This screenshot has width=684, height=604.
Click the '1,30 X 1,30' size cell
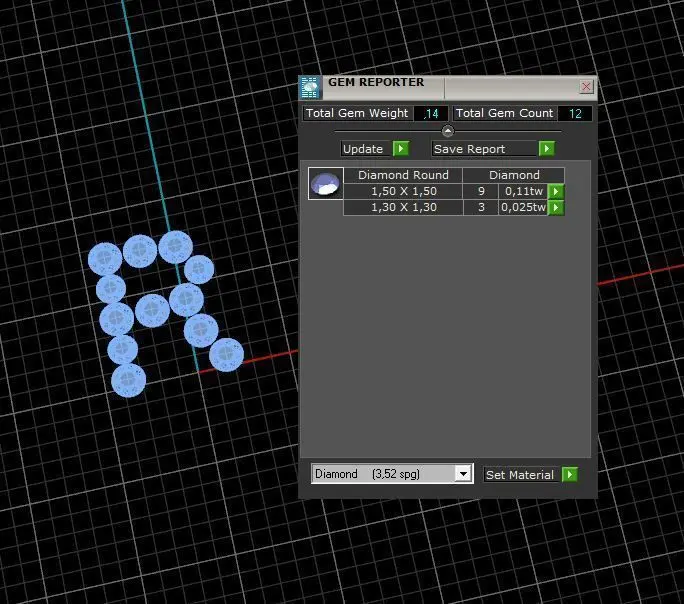pyautogui.click(x=404, y=208)
